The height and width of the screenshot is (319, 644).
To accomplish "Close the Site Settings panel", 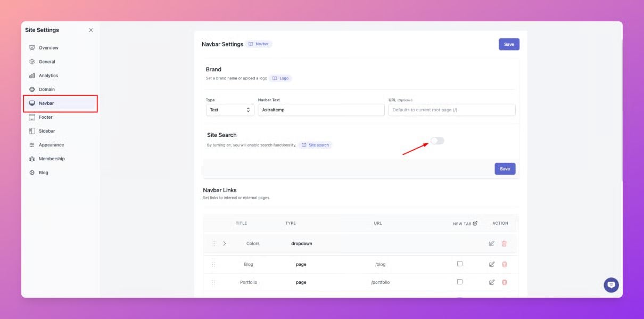I will [90, 30].
